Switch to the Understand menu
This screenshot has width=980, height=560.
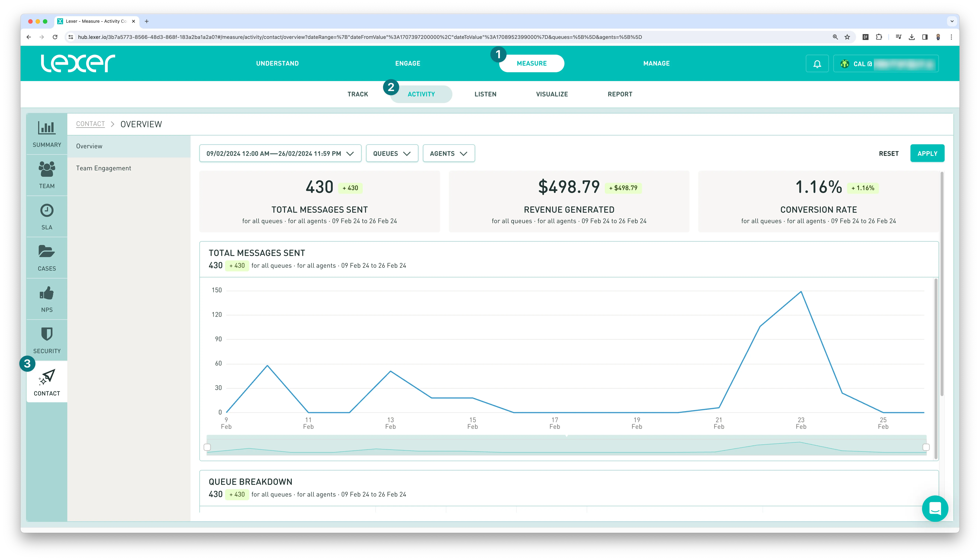[x=277, y=63]
